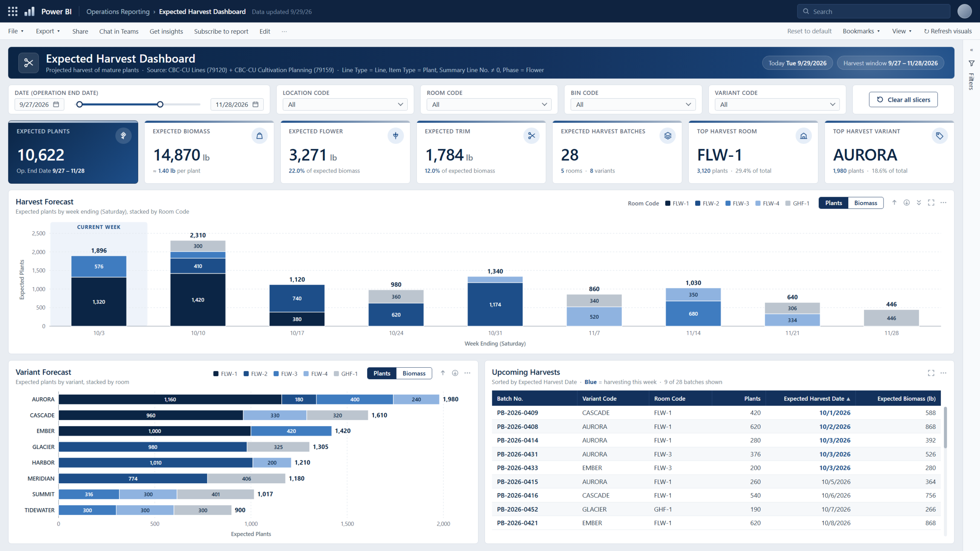Select Plants toggle in Variant Forecast
Screen dimensions: 980x551
tap(382, 373)
